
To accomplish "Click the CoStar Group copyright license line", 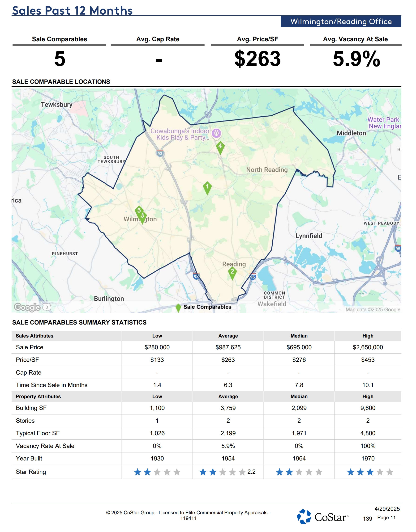I will [x=188, y=515].
